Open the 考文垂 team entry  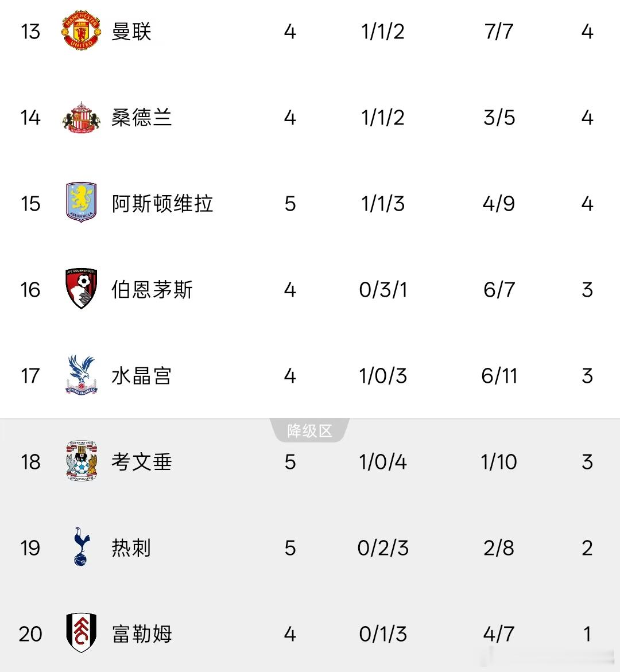pyautogui.click(x=141, y=462)
